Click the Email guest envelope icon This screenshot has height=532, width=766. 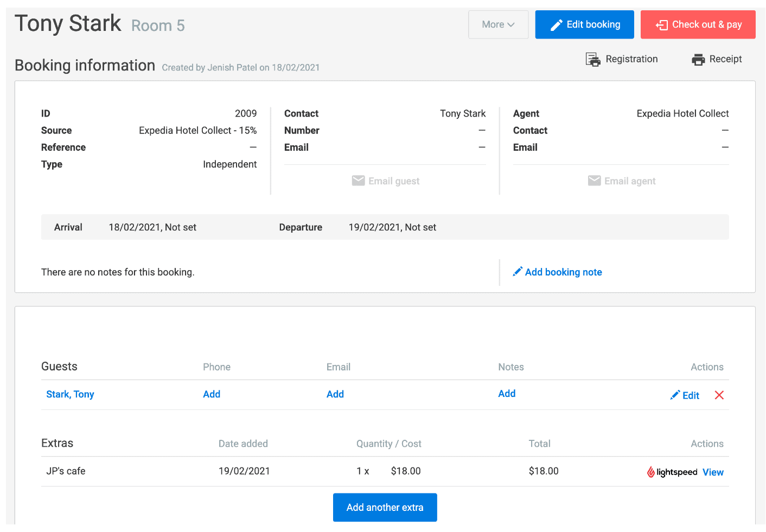[358, 181]
